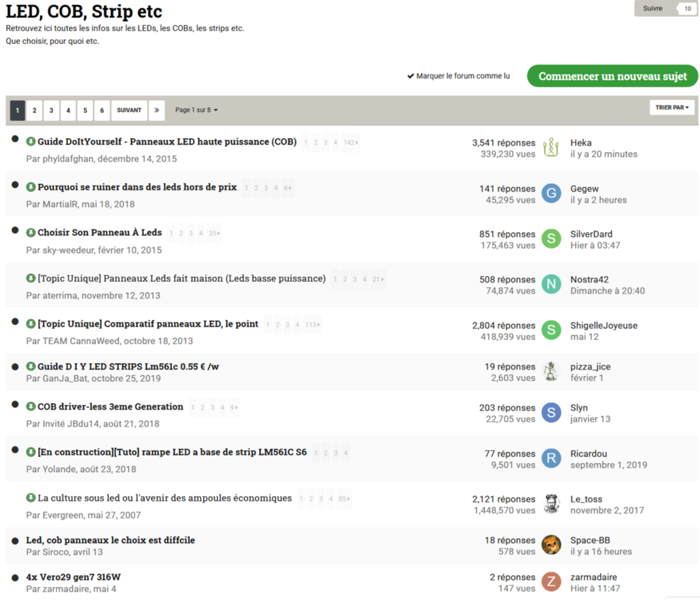The image size is (700, 600).
Task: Jump to last pagination page with double arrow
Action: click(157, 110)
